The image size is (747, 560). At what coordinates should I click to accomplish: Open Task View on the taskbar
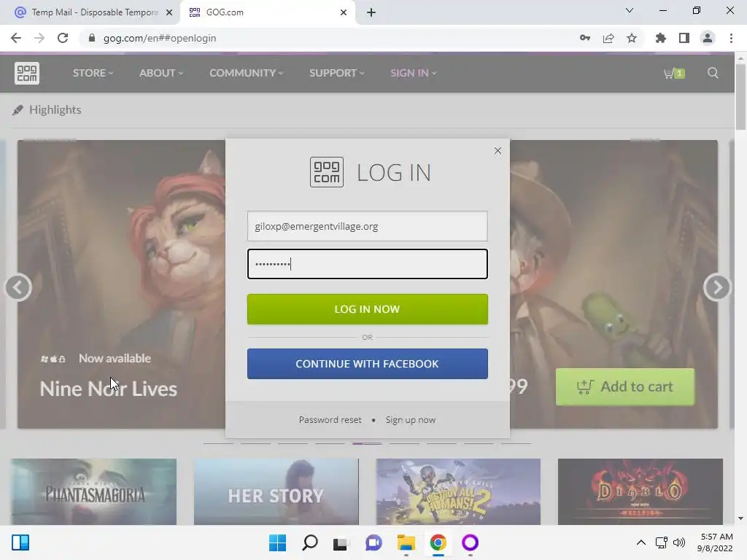(340, 542)
